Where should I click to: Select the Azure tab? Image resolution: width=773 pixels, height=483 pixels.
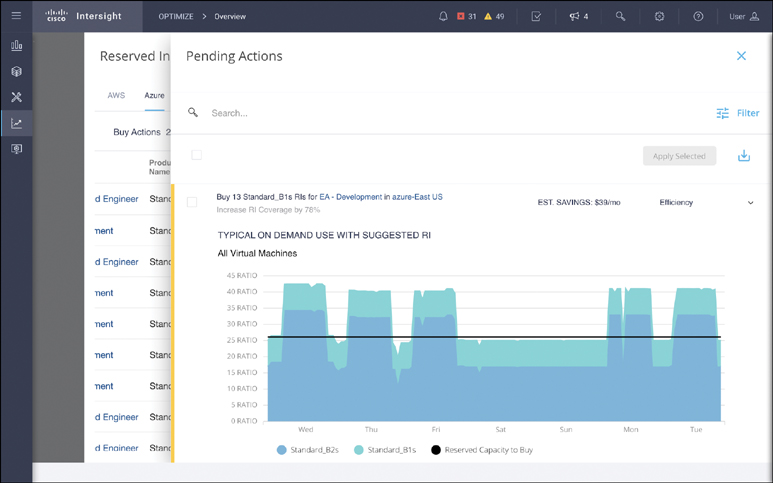point(153,96)
